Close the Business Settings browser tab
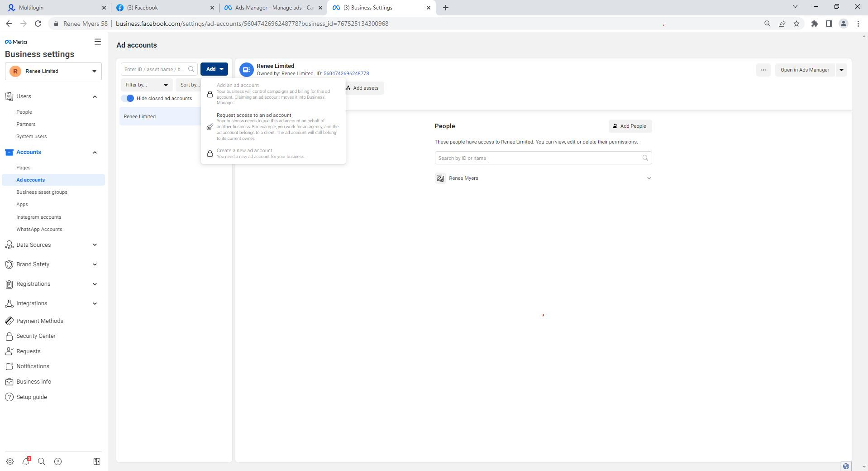 click(x=429, y=8)
